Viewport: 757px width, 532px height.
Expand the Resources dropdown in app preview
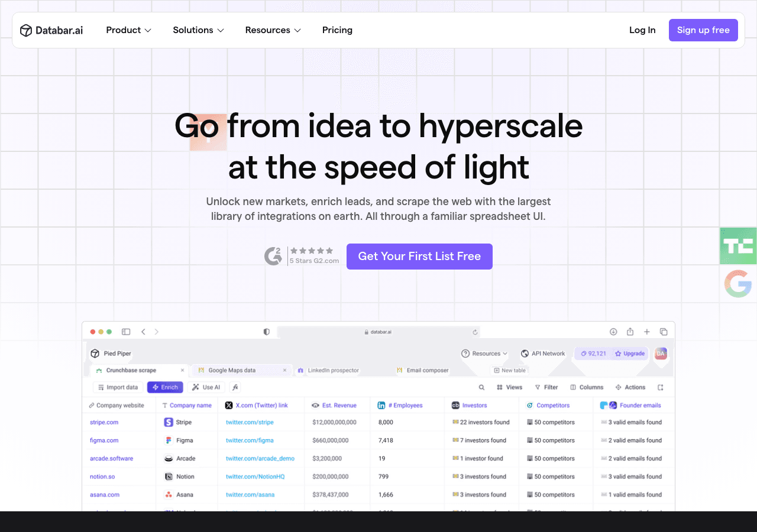(484, 353)
